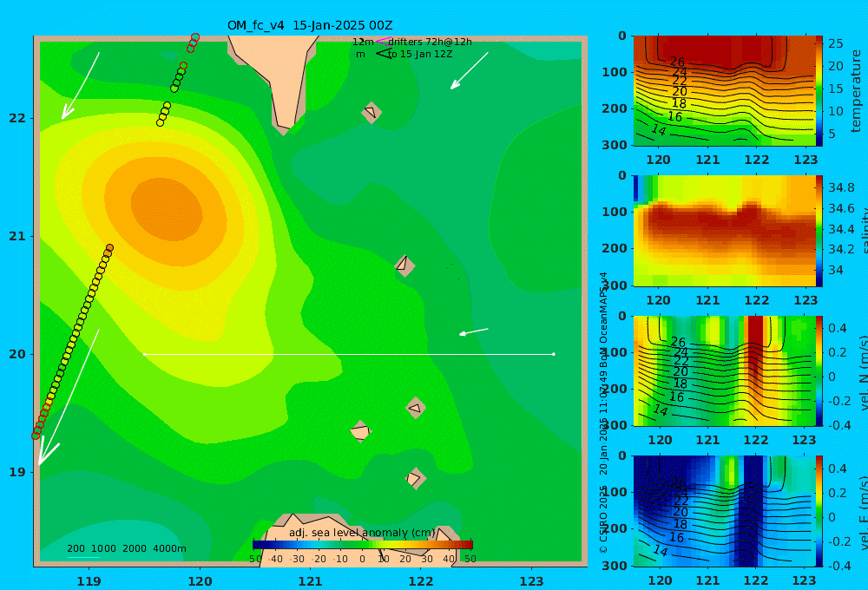868x590 pixels.
Task: Click latitude label 22 on the main map
Action: (17, 118)
